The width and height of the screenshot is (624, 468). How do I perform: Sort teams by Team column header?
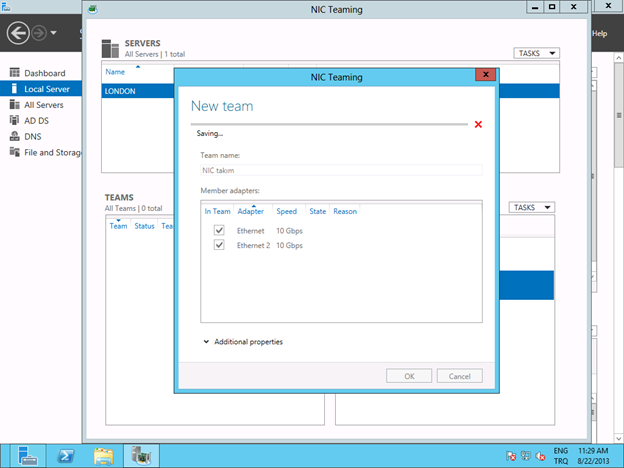pos(118,226)
